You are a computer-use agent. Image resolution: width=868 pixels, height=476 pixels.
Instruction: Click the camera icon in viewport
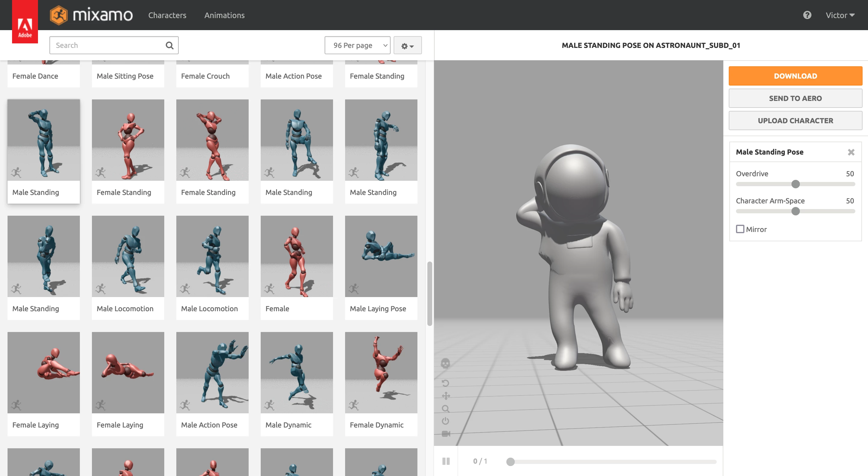445,434
